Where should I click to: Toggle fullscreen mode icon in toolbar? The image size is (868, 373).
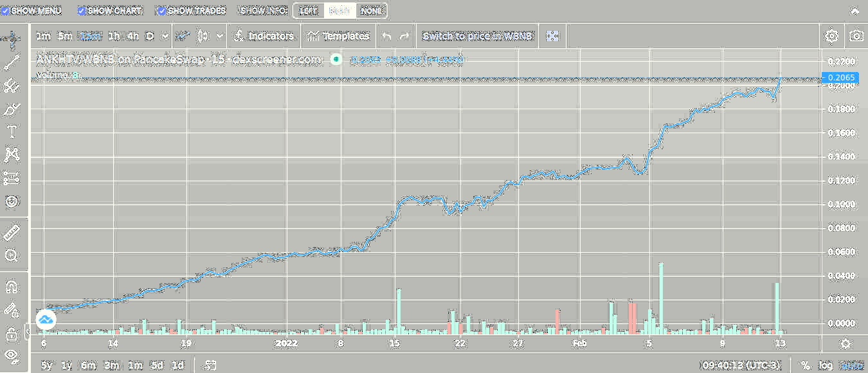coord(552,36)
